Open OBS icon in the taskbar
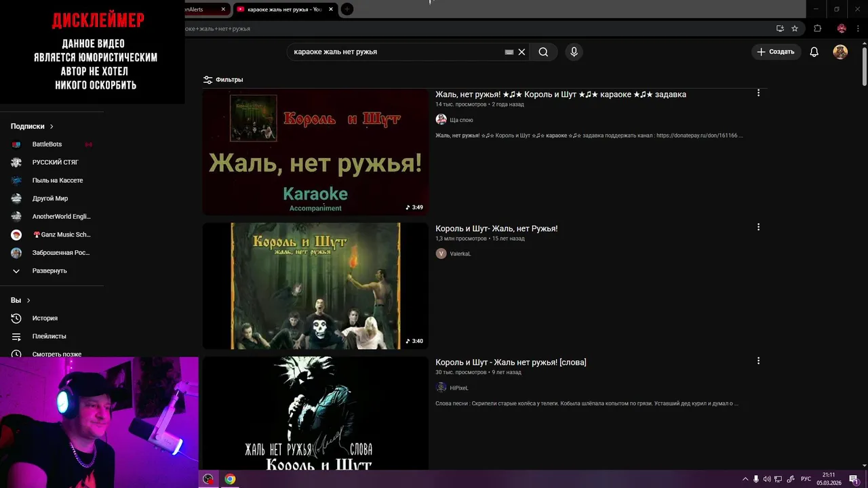This screenshot has height=488, width=868. [208, 479]
